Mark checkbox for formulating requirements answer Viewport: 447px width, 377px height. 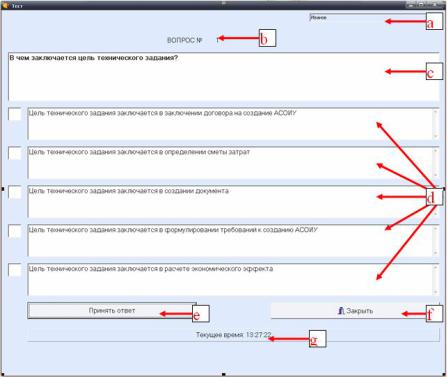(x=15, y=231)
